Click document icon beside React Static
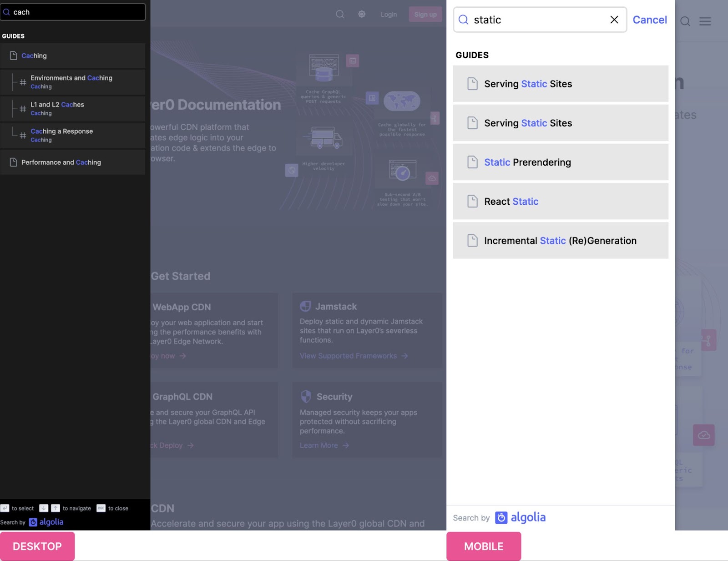 click(x=473, y=201)
